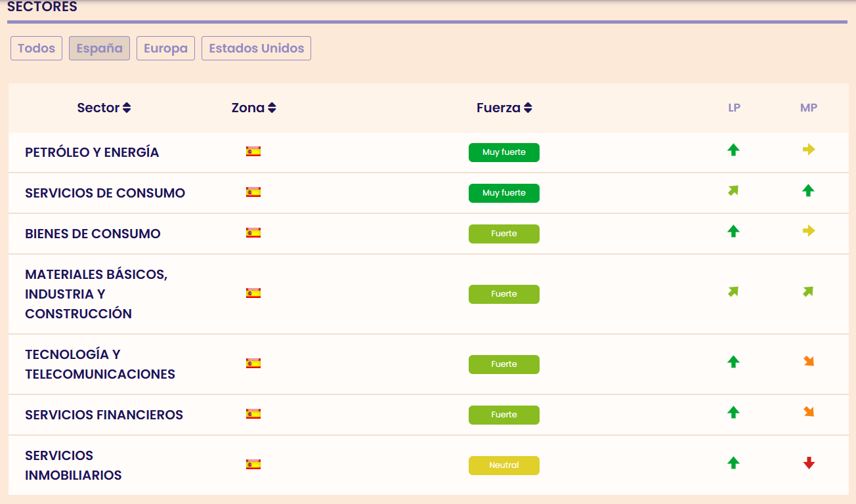
Task: Click yellow MP right arrow for Bienes de Consumo
Action: click(809, 231)
